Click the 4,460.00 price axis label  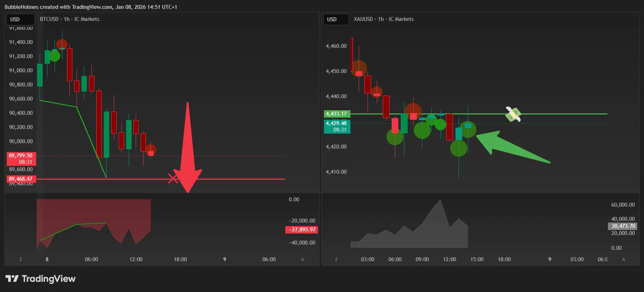point(336,46)
